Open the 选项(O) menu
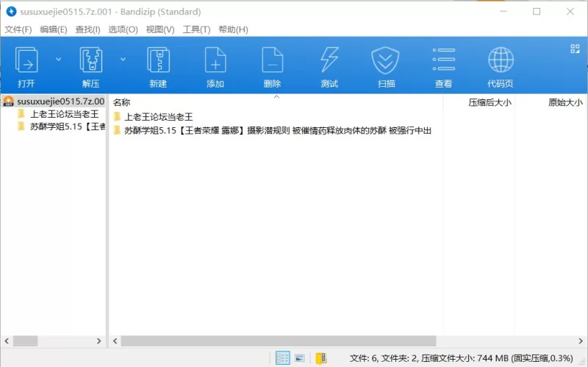Viewport: 588px width, 367px height. point(123,29)
